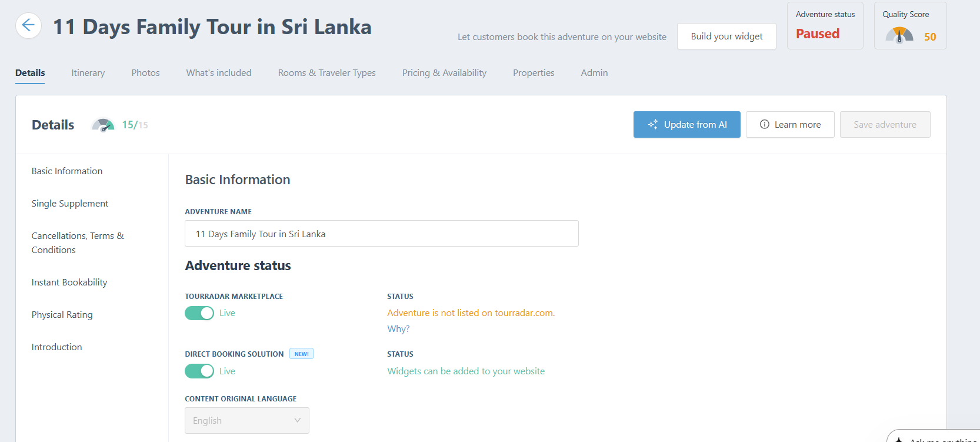Go to the Photos tab
980x442 pixels.
click(x=145, y=73)
